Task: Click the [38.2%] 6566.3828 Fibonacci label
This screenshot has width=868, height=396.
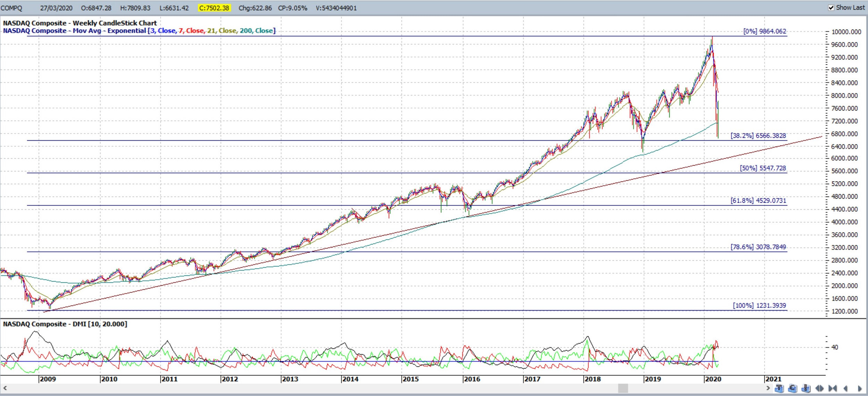Action: tap(758, 135)
